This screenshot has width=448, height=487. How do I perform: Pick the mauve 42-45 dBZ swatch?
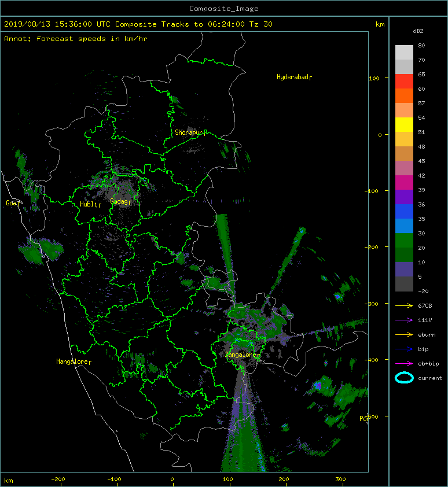(x=404, y=168)
